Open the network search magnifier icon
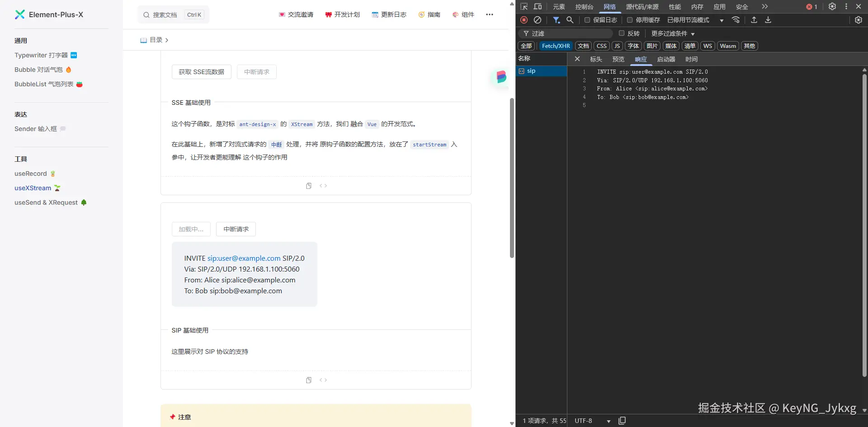Screen dimensions: 868x427 click(x=570, y=20)
